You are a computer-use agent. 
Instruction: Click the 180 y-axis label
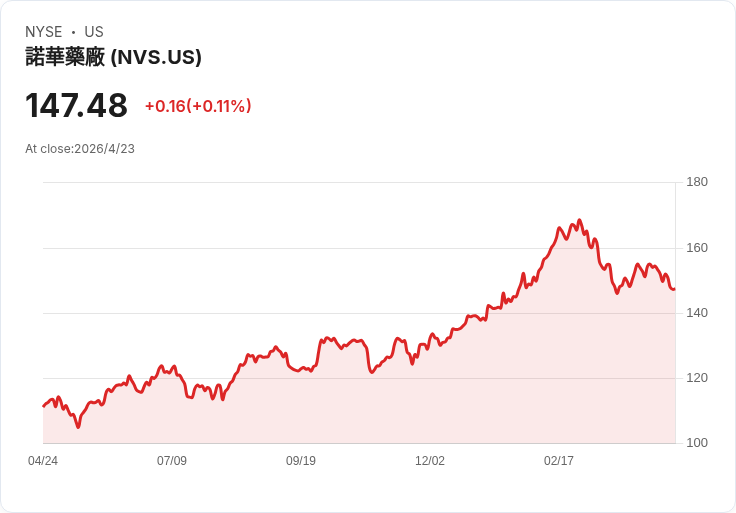697,182
